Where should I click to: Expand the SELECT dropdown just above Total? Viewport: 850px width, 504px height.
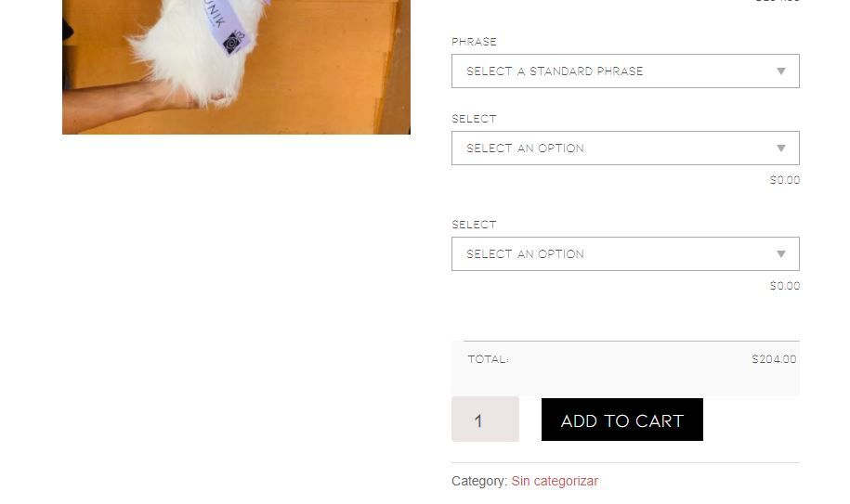(625, 254)
